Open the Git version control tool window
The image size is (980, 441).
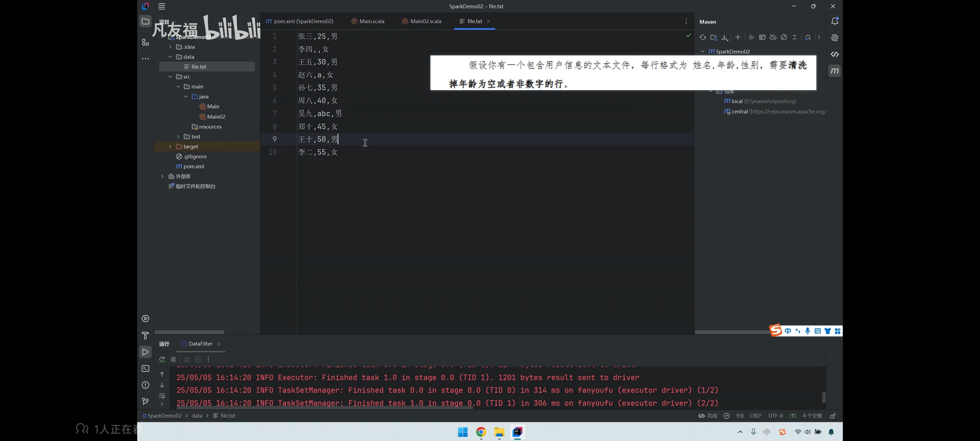tap(145, 401)
